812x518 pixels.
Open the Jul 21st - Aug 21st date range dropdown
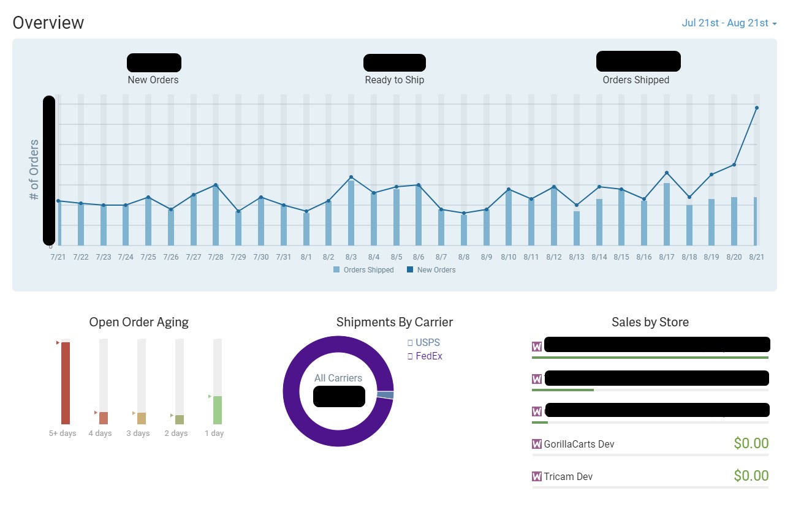point(729,23)
